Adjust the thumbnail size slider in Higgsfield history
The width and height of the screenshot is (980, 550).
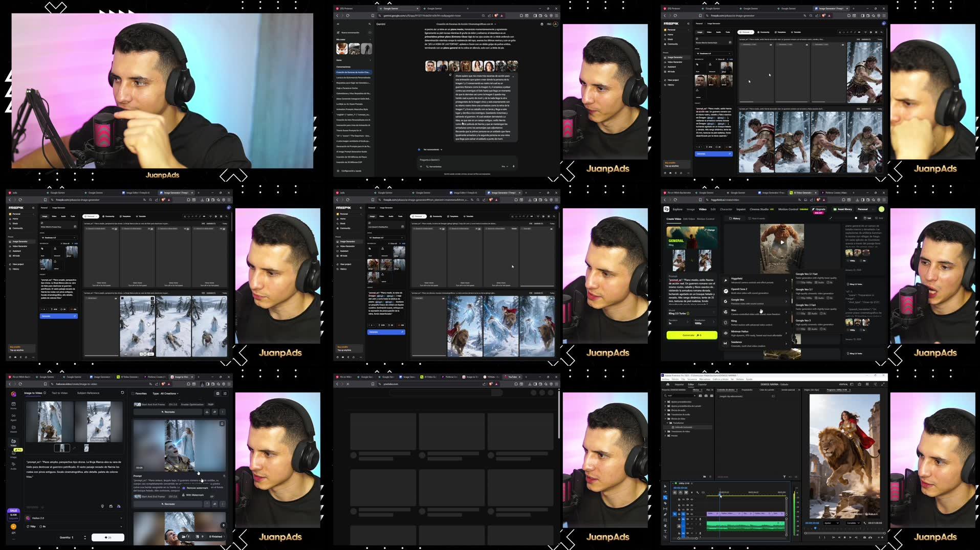click(856, 218)
